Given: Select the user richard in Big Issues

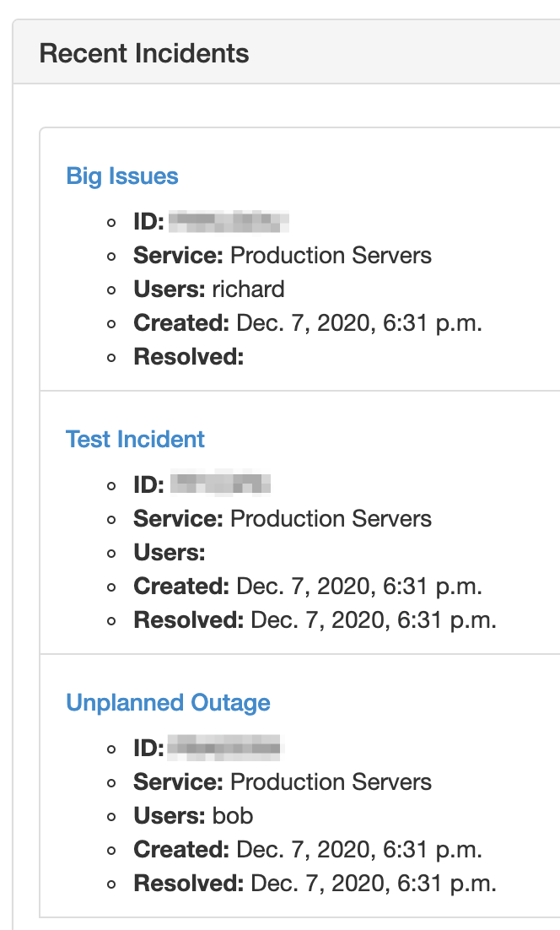Looking at the screenshot, I should [248, 289].
